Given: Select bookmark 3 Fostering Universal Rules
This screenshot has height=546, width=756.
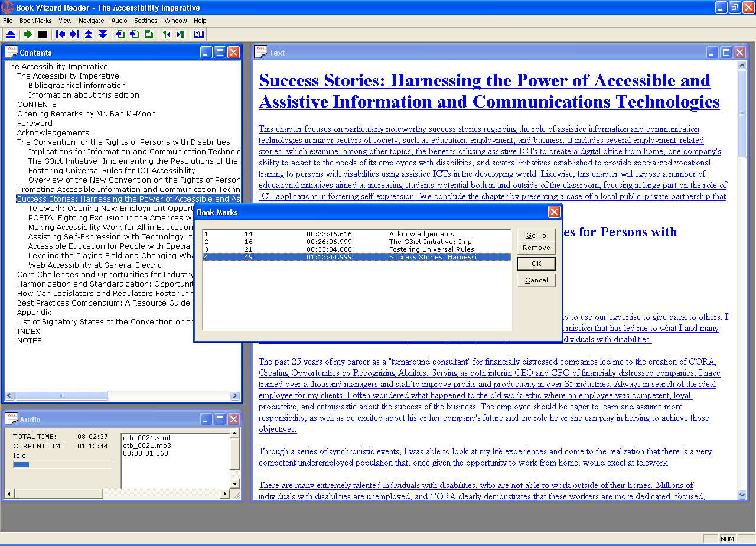Looking at the screenshot, I should (357, 249).
